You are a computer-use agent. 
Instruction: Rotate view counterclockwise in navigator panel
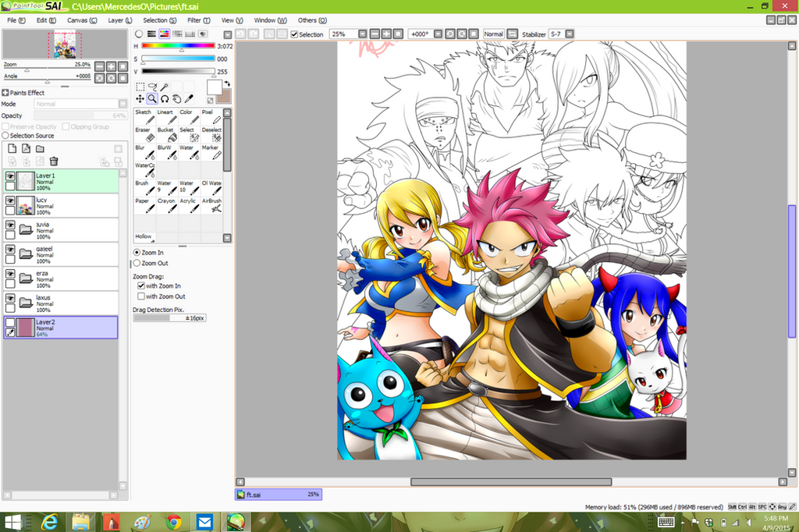(99, 78)
